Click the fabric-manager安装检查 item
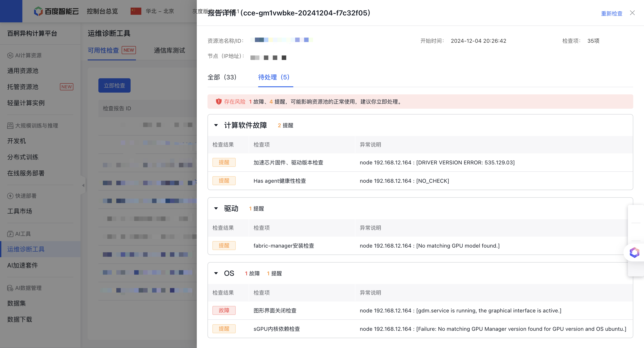This screenshot has width=644, height=348. pos(284,246)
